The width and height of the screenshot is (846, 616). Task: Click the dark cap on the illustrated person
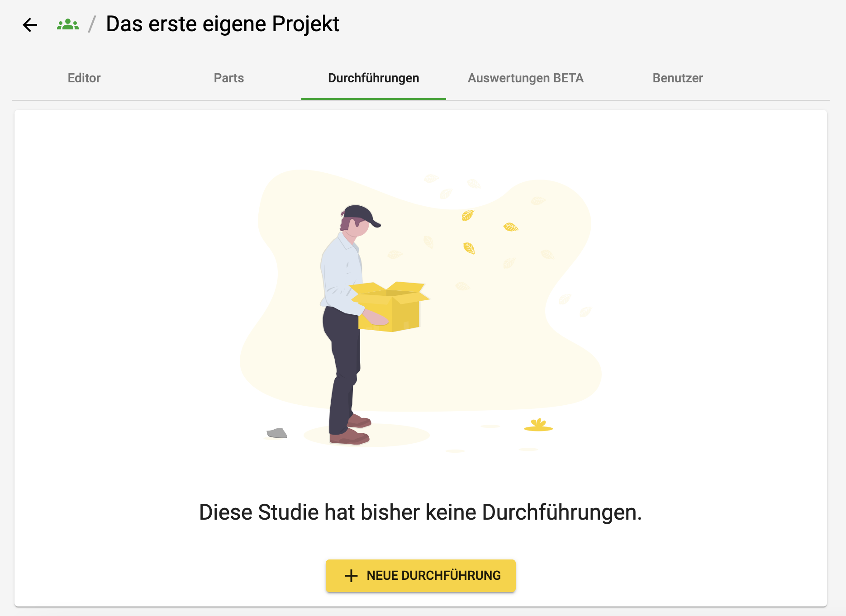(361, 215)
